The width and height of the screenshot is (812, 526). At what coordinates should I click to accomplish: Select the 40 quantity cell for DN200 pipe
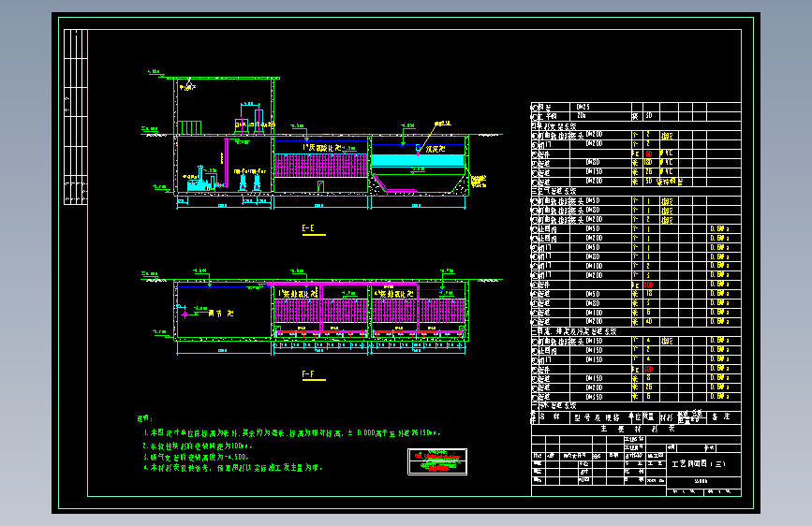pyautogui.click(x=649, y=322)
